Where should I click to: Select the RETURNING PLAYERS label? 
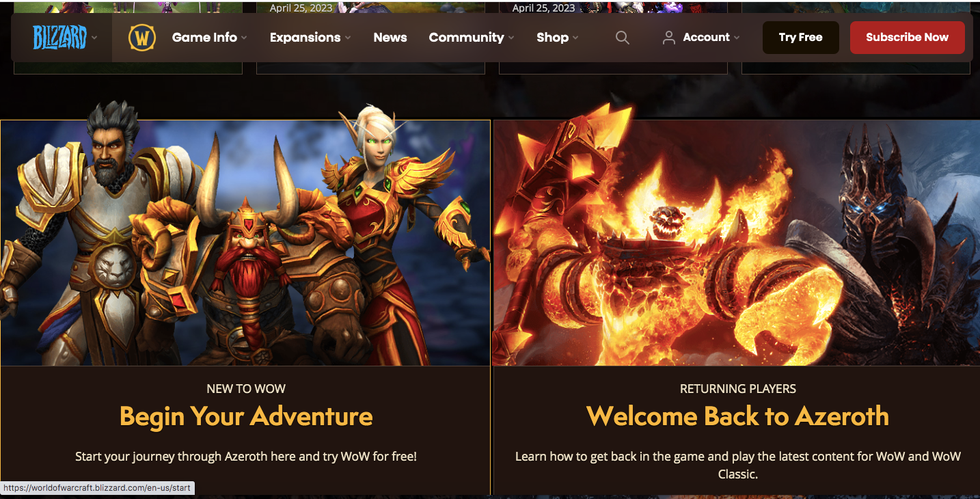[x=738, y=389]
